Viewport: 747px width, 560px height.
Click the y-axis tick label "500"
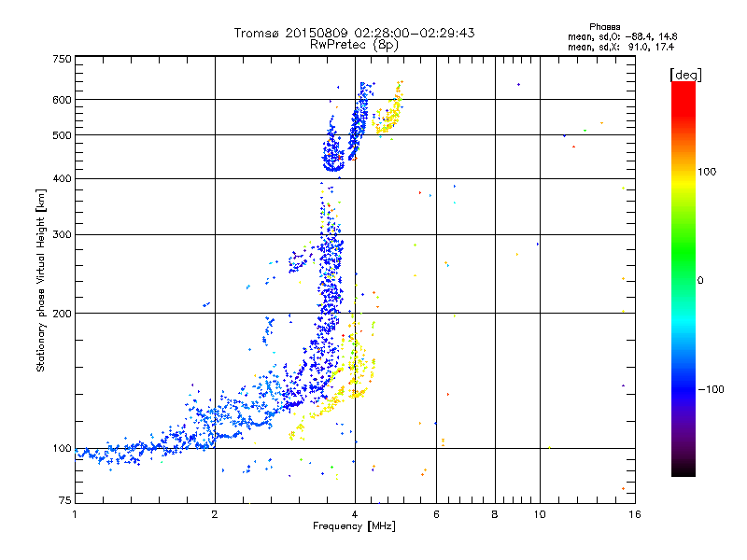coord(62,135)
